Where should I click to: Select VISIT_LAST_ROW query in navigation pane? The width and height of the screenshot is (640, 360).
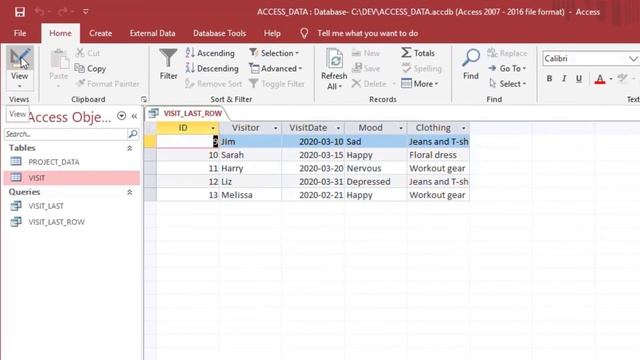(x=56, y=222)
